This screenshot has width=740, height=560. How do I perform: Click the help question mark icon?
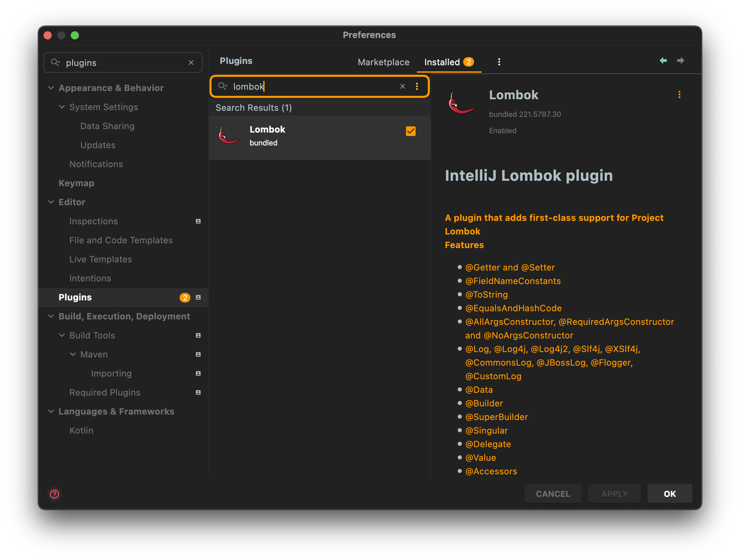(x=54, y=494)
